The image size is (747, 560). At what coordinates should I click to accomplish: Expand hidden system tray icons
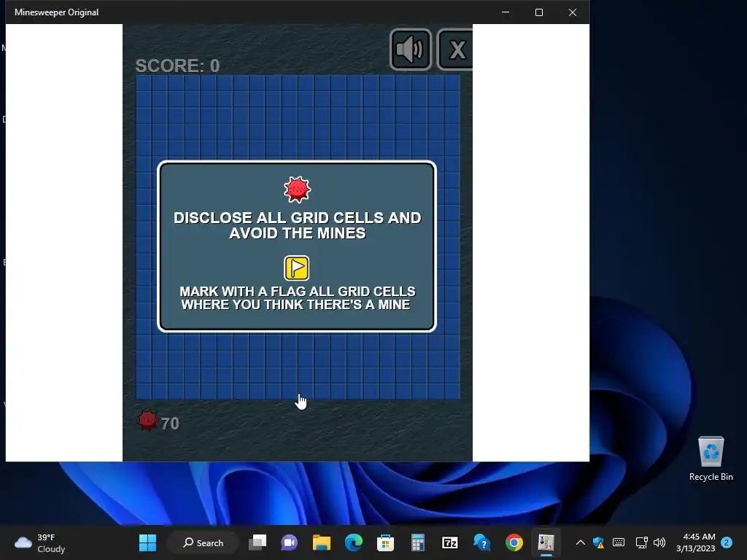point(580,542)
